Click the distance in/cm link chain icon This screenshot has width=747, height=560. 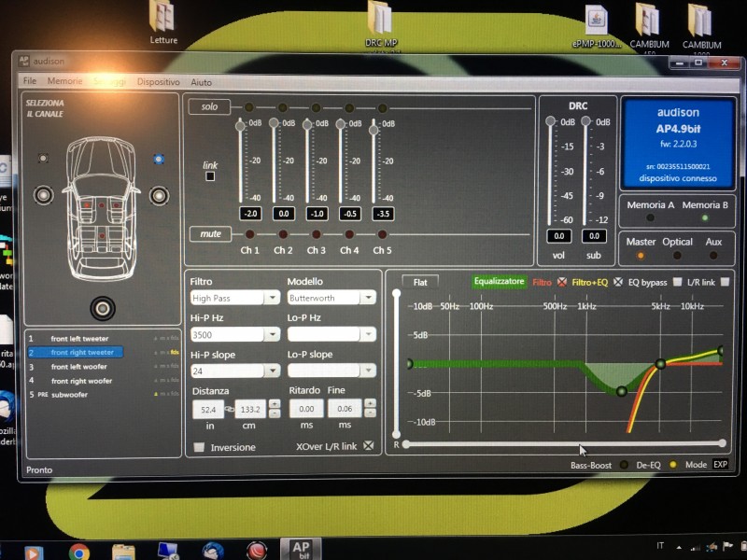click(229, 409)
